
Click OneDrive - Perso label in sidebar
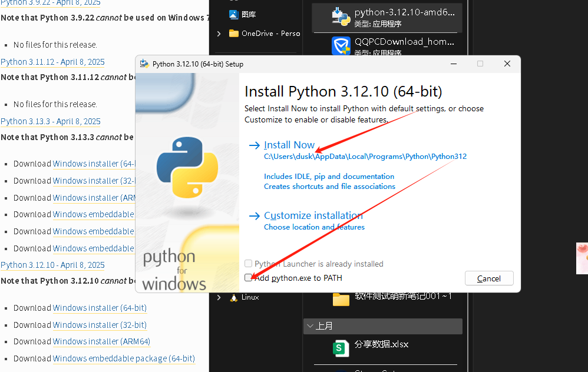271,34
